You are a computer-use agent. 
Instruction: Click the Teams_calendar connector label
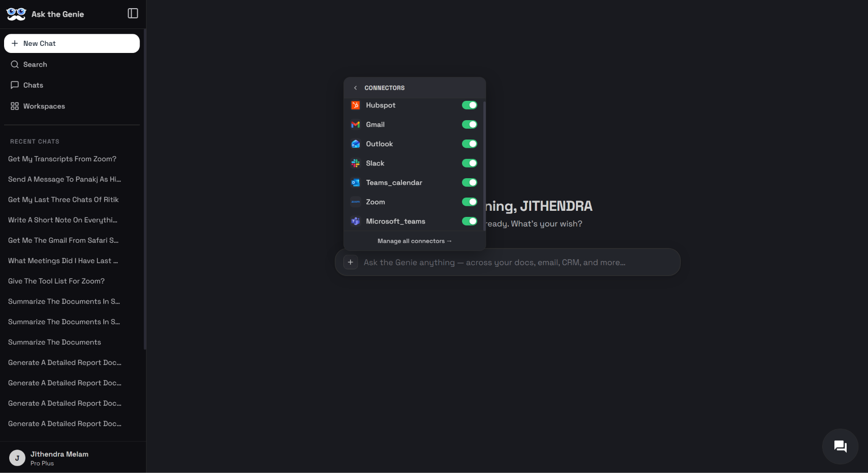[x=394, y=182]
